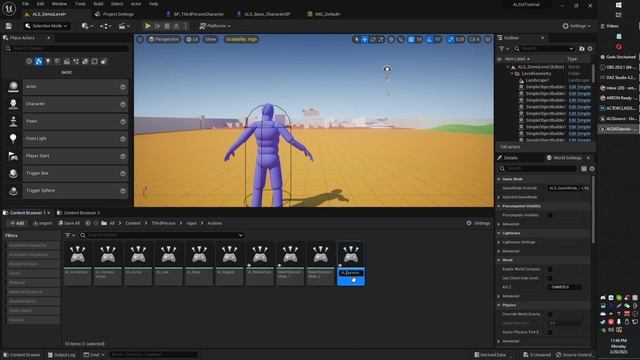
Task: Open the viewport hamburger options menu
Action: point(140,40)
